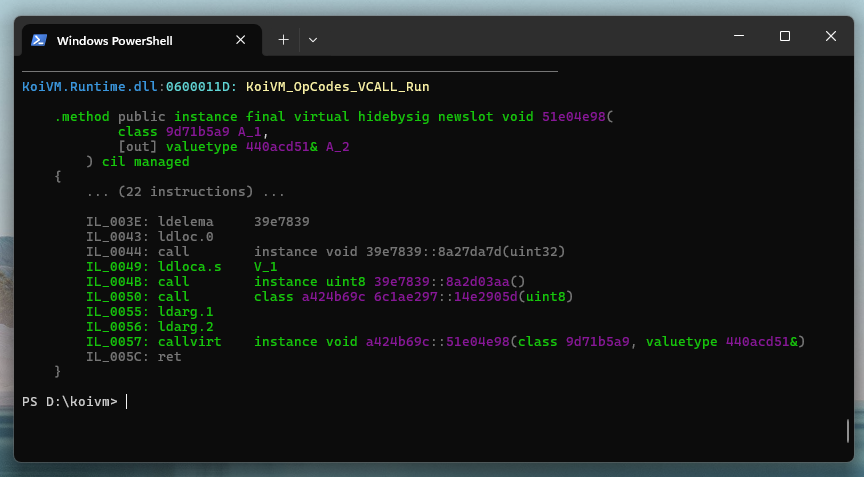Click the PS D:\koivm> prompt line

tap(70, 402)
